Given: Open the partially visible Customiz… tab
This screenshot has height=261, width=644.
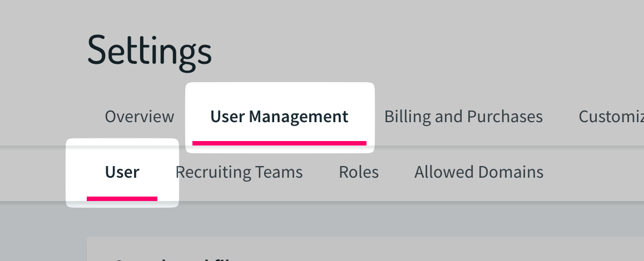Looking at the screenshot, I should tap(611, 117).
